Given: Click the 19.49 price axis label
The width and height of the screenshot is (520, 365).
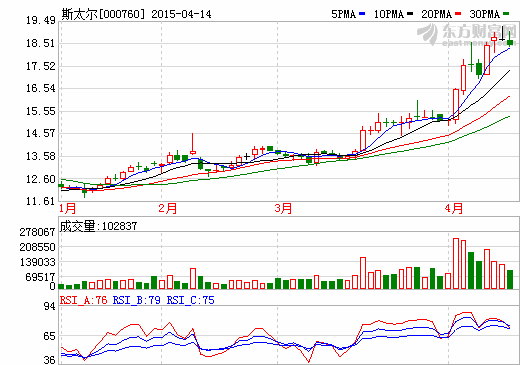Looking at the screenshot, I should [41, 20].
